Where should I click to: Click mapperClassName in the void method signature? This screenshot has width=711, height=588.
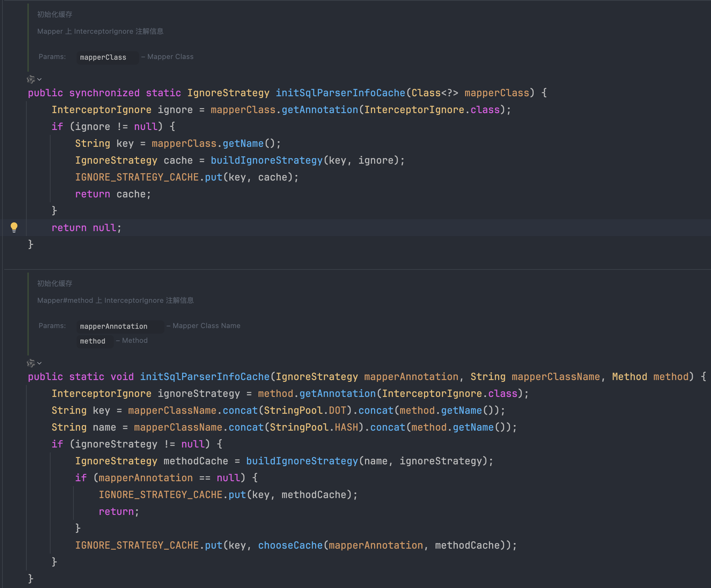[x=555, y=377]
